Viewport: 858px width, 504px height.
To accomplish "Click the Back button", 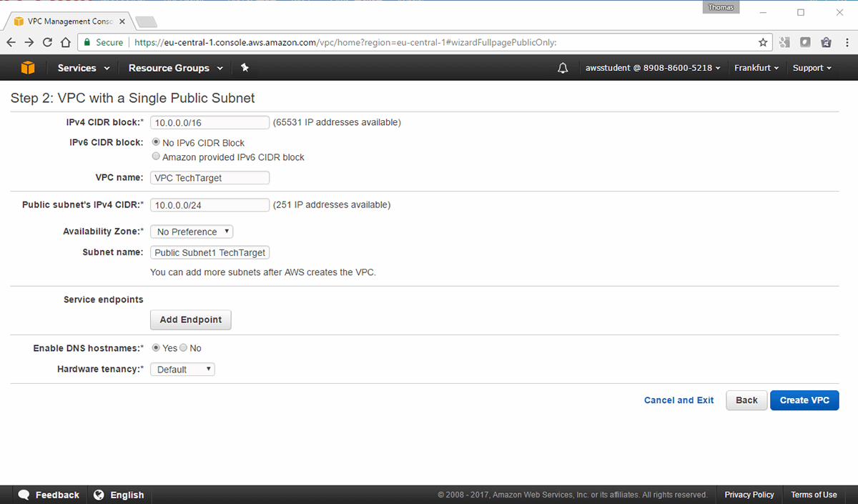I will 746,400.
